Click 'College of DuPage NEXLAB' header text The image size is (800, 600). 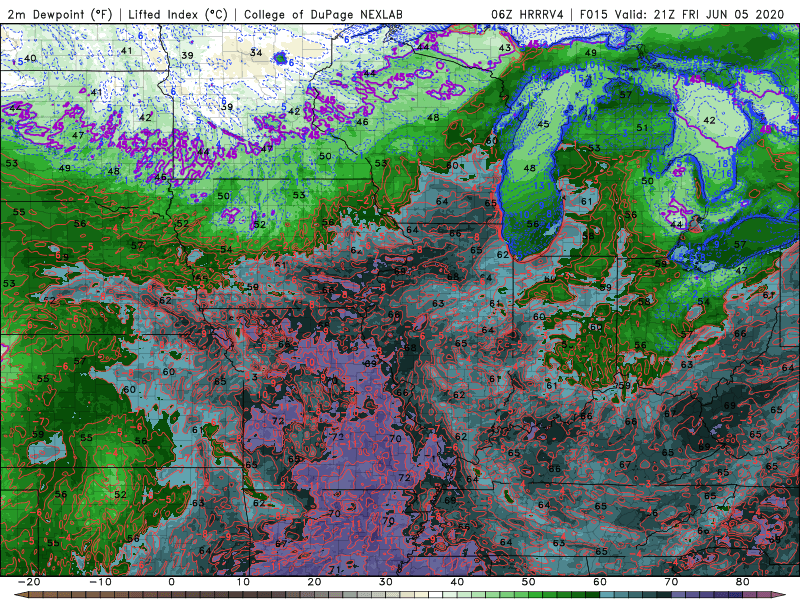pyautogui.click(x=323, y=14)
